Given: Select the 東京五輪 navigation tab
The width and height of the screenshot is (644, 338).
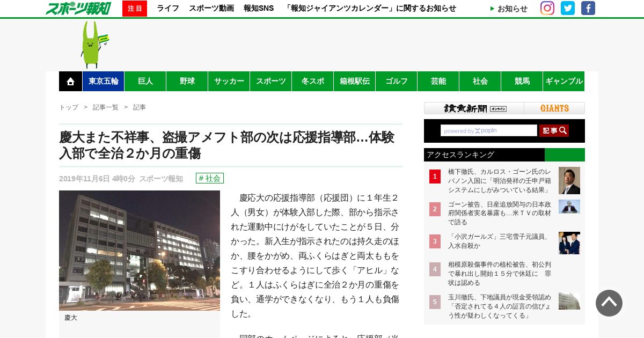Looking at the screenshot, I should point(104,81).
